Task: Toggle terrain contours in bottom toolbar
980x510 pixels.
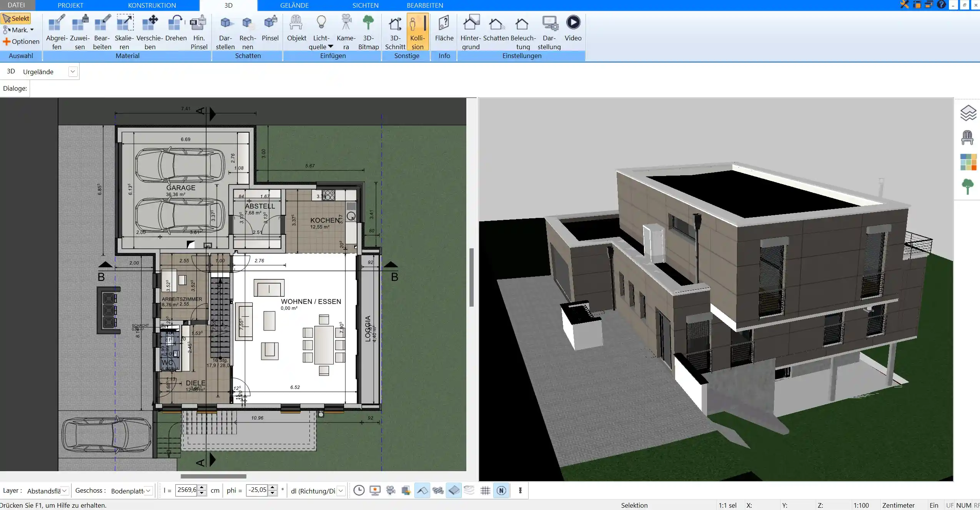Action: [x=469, y=490]
